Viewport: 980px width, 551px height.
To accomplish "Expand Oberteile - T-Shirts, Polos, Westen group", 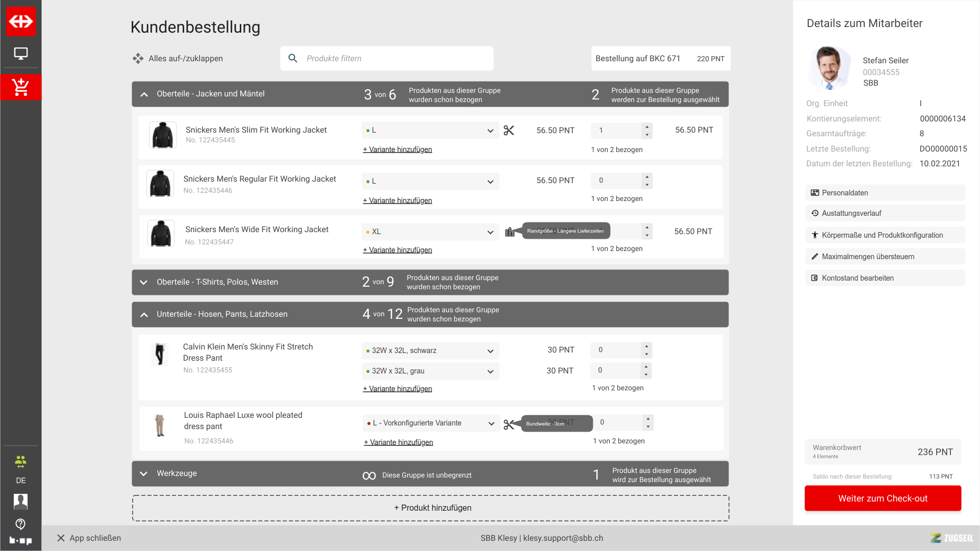I will pyautogui.click(x=144, y=282).
